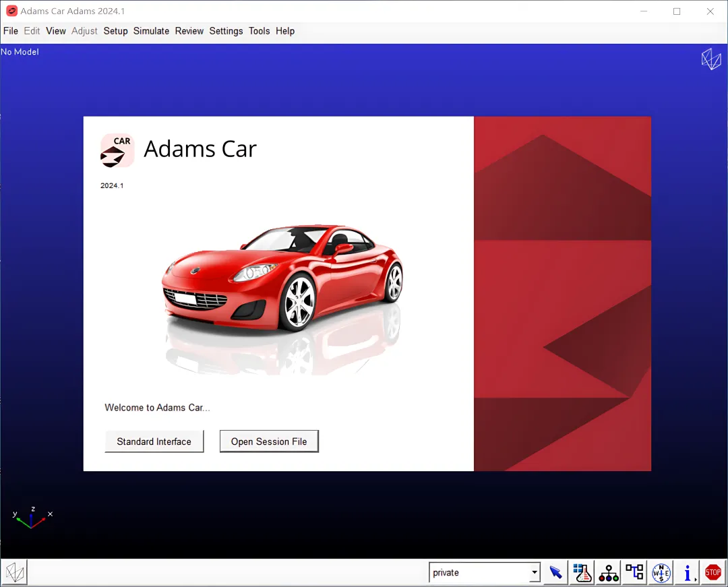Close the Adams Car window

710,11
